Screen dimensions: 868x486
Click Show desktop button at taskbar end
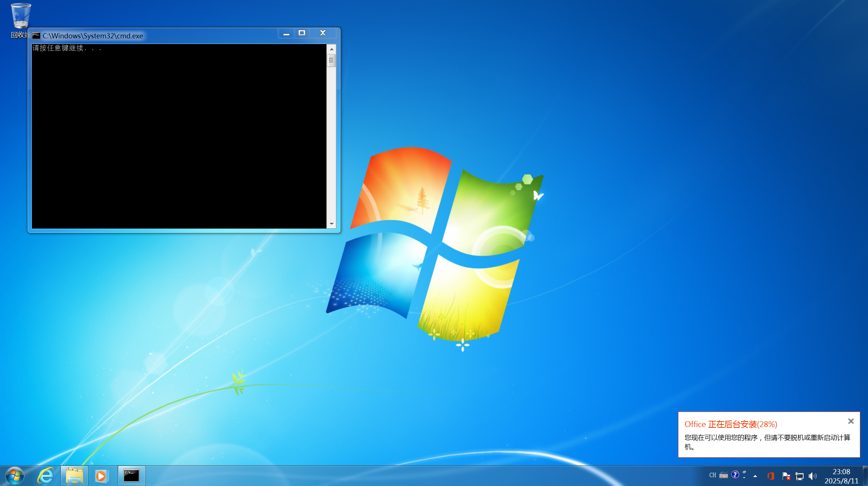click(865, 476)
